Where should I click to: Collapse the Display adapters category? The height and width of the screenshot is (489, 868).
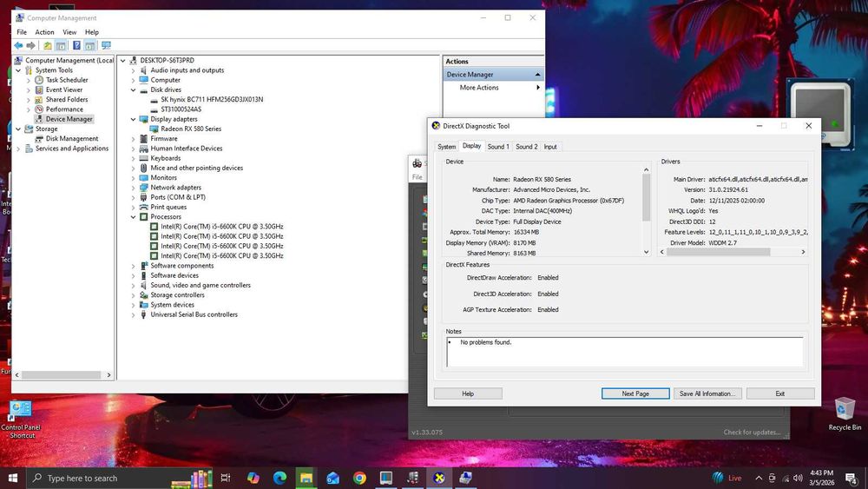point(133,119)
